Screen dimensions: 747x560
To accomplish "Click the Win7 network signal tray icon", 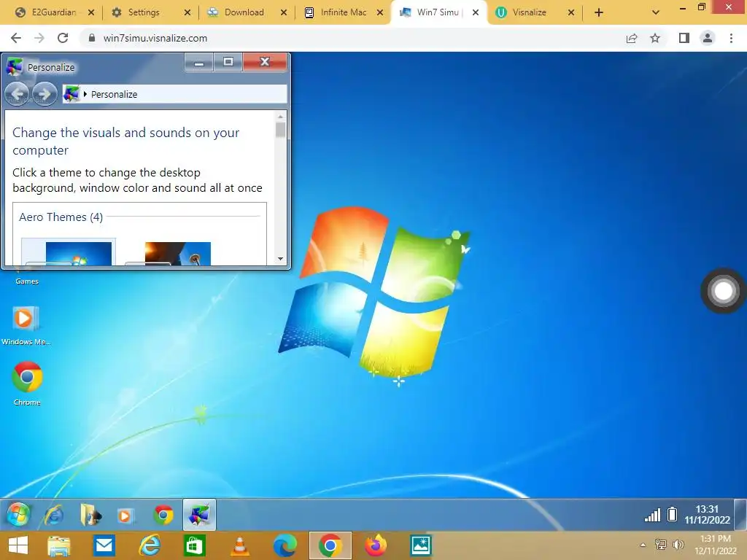I will [x=652, y=515].
